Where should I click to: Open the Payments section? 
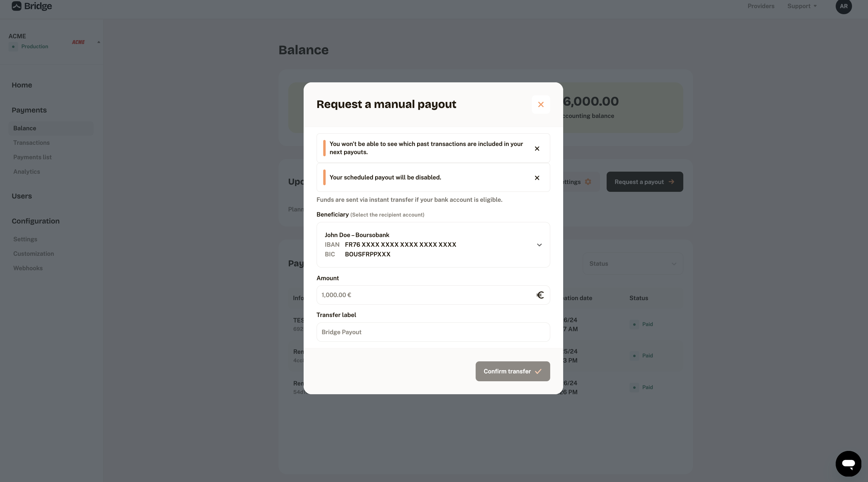coord(29,110)
